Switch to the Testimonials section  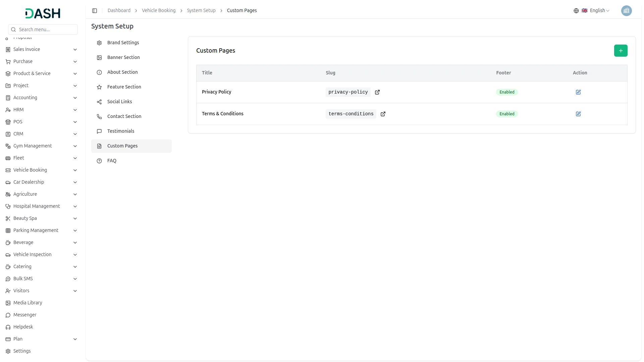pyautogui.click(x=121, y=131)
